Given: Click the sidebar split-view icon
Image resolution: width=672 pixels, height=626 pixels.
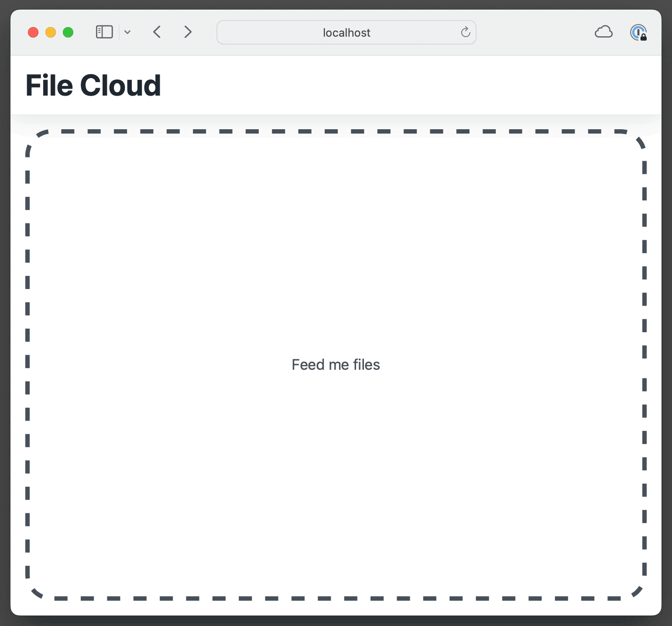Looking at the screenshot, I should 104,32.
